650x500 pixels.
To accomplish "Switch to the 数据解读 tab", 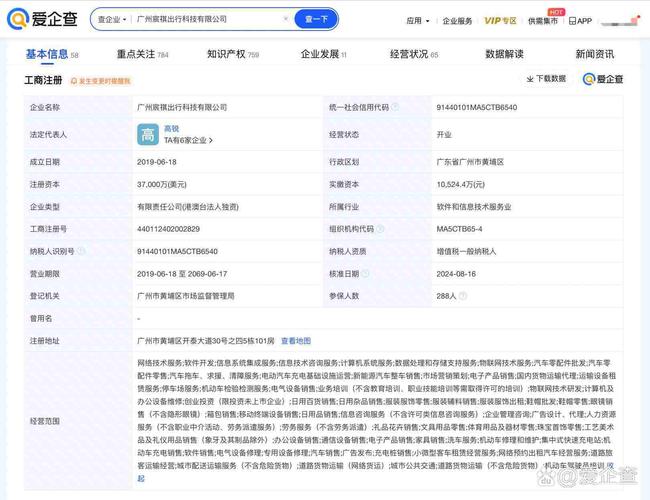I will click(x=504, y=54).
